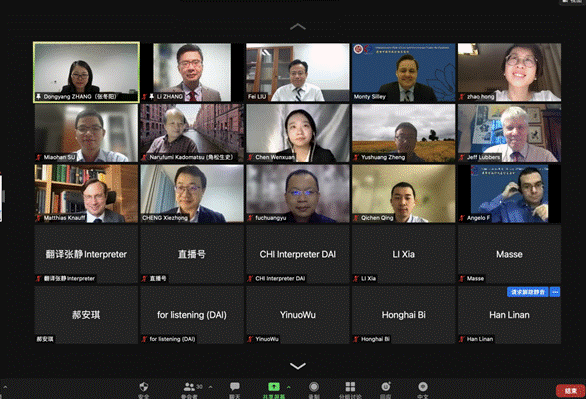Start recording with the Record icon

pyautogui.click(x=314, y=387)
